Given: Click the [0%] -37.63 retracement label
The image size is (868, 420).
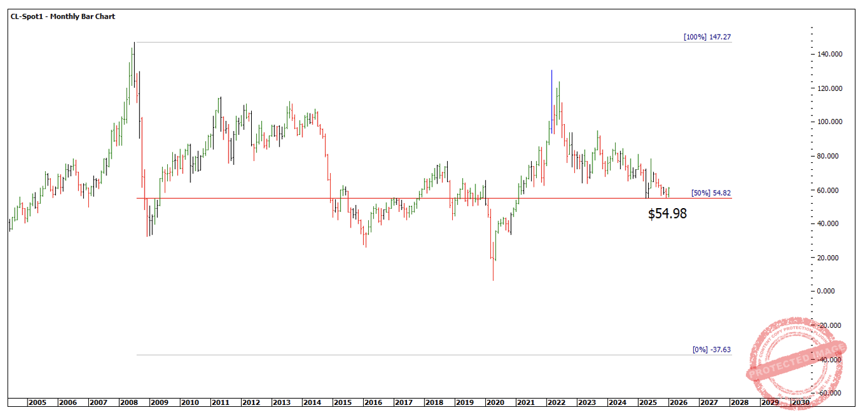Looking at the screenshot, I should coord(711,349).
